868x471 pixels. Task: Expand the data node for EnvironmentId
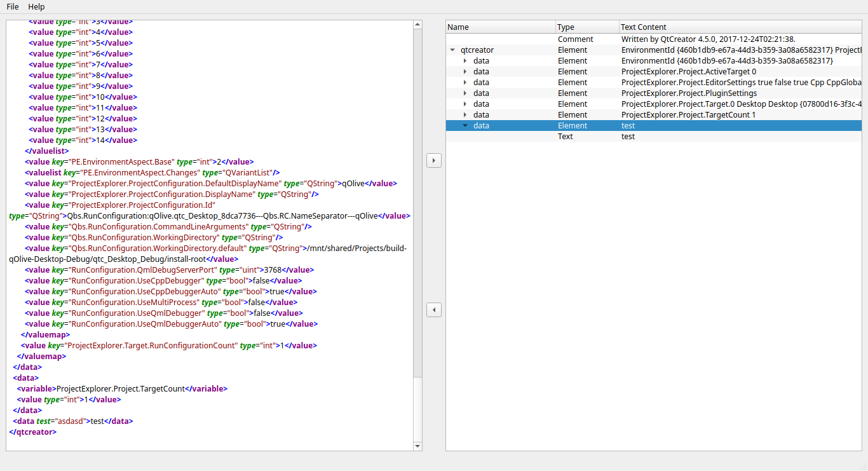pyautogui.click(x=465, y=61)
